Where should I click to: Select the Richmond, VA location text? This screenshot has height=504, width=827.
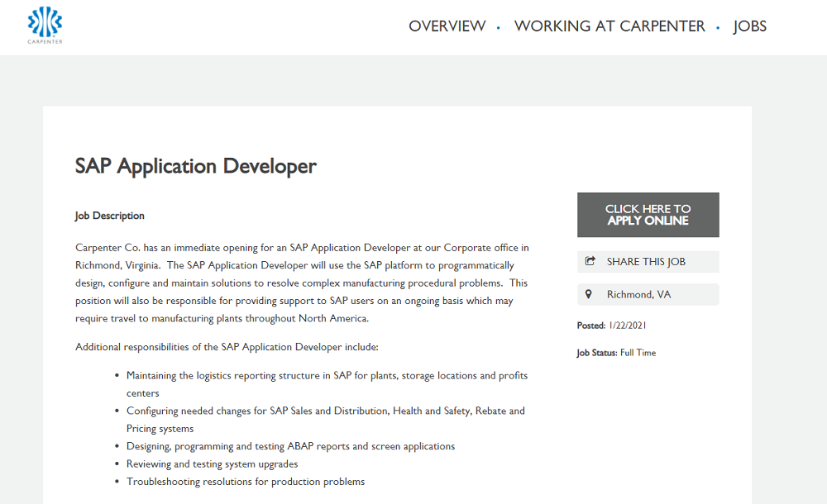[638, 294]
